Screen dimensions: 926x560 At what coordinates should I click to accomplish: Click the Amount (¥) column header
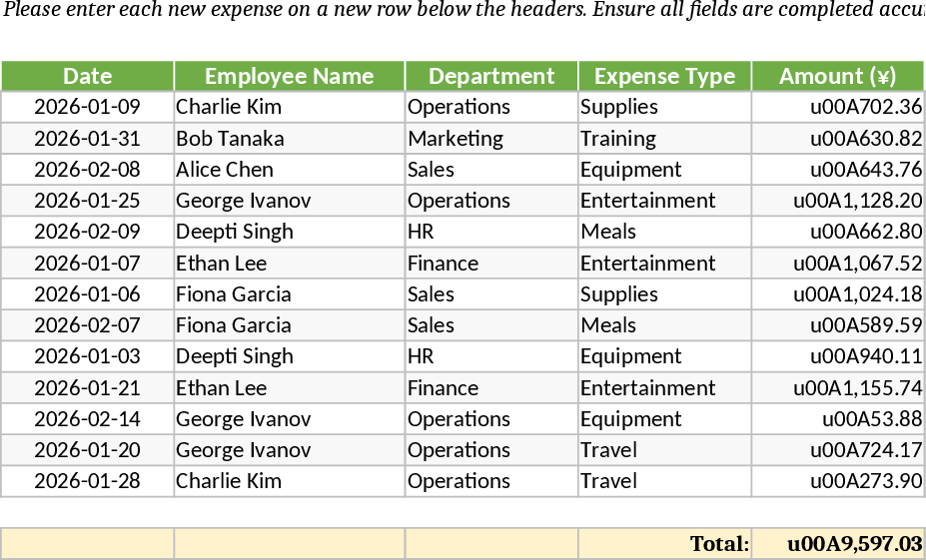pos(837,76)
